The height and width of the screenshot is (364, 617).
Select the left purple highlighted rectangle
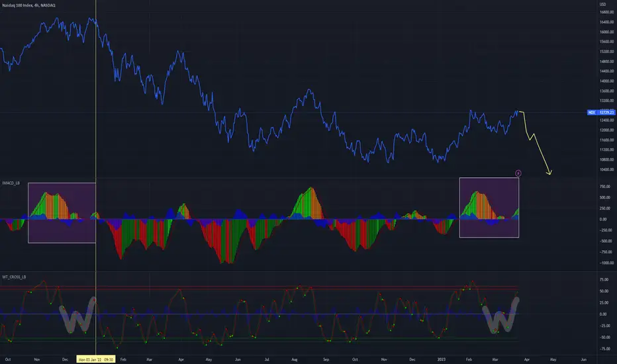pyautogui.click(x=62, y=213)
